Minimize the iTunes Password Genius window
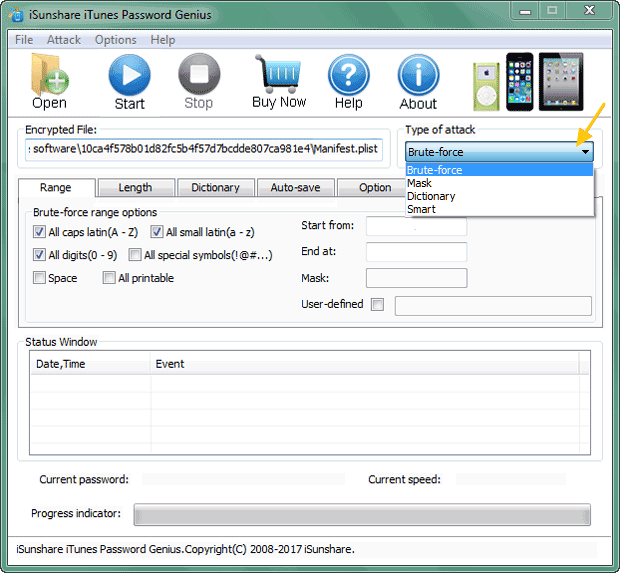The height and width of the screenshot is (573, 620). pyautogui.click(x=525, y=11)
